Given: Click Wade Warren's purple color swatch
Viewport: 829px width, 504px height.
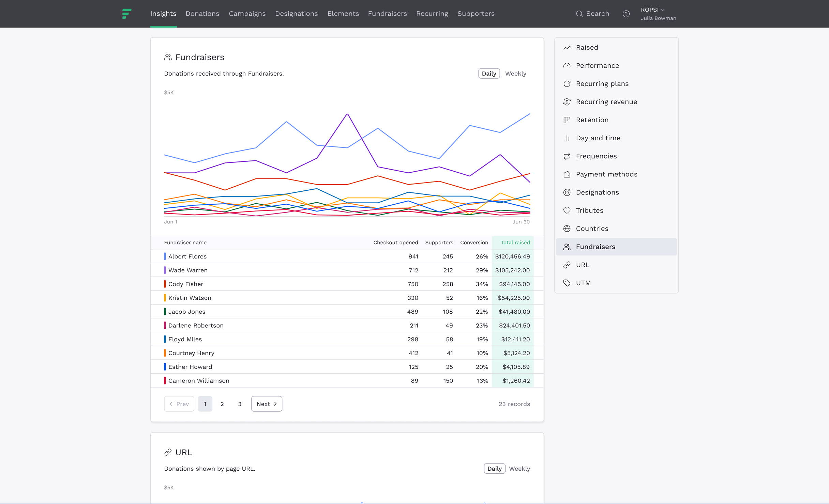Looking at the screenshot, I should click(x=165, y=270).
